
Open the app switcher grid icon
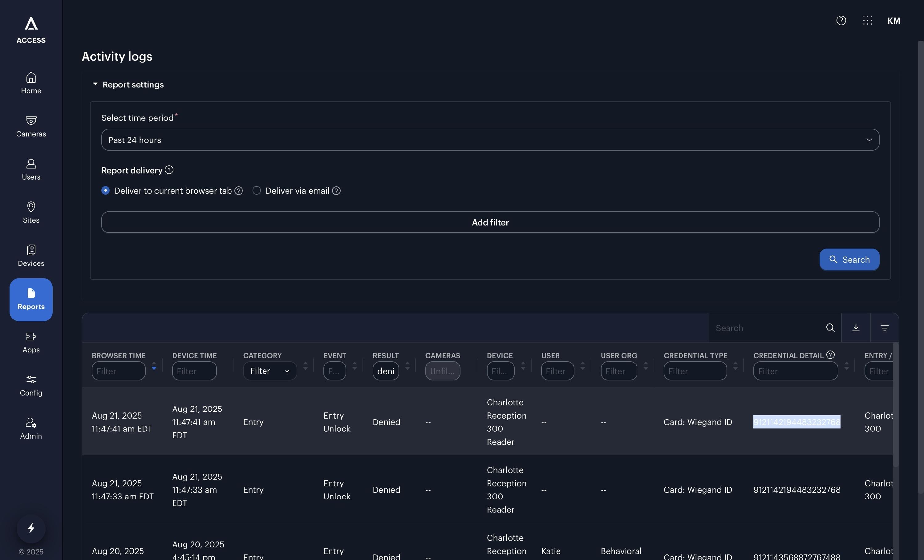click(867, 21)
